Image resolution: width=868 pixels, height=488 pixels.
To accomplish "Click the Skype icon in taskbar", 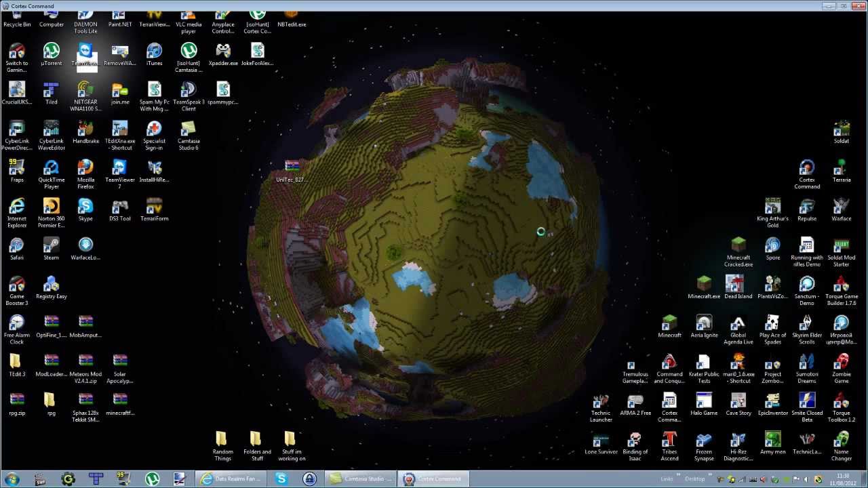I will click(281, 479).
